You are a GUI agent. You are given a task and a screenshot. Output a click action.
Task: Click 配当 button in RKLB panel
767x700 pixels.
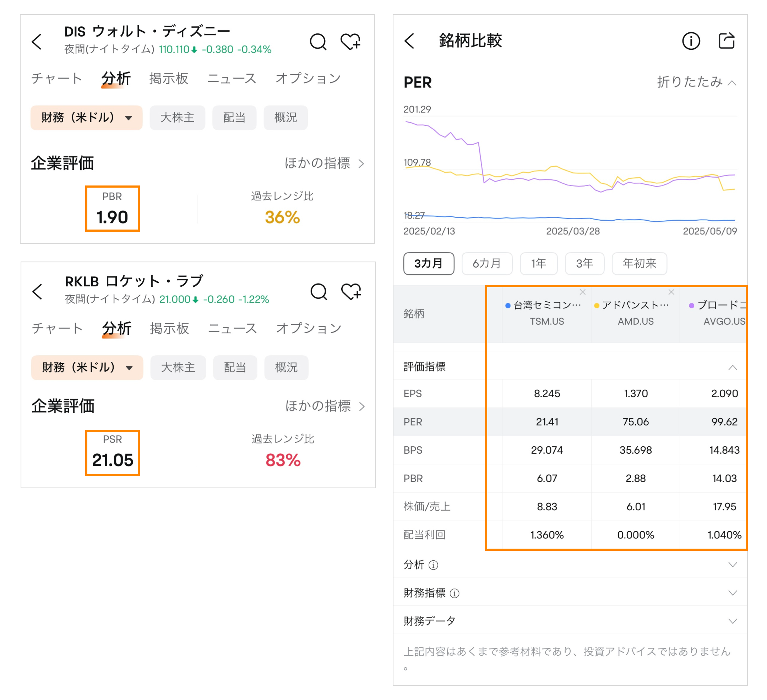pyautogui.click(x=235, y=367)
